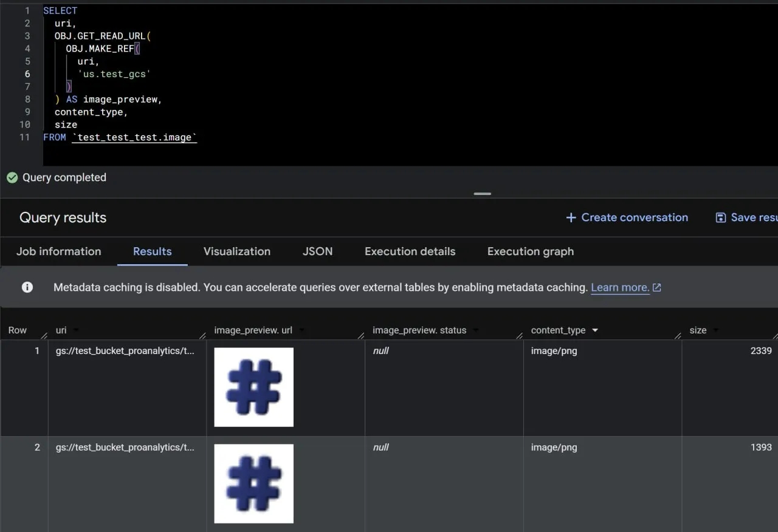Switch to the Job information tab
The height and width of the screenshot is (532, 778).
(x=59, y=251)
